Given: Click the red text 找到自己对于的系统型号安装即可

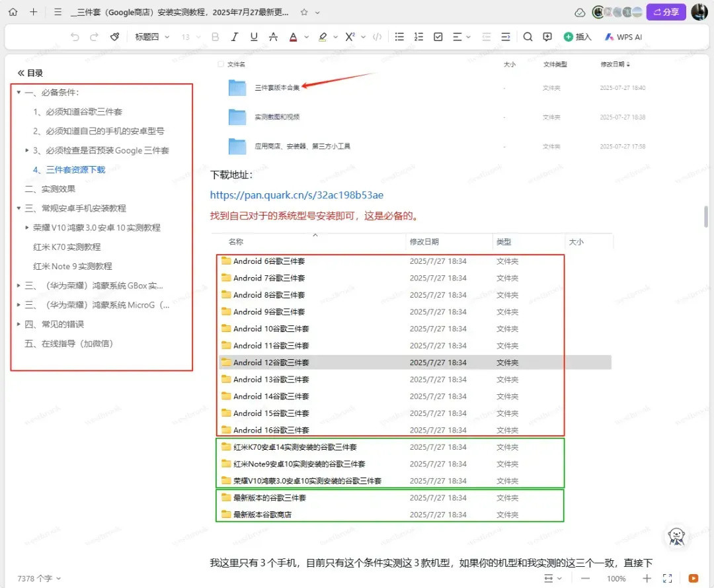Looking at the screenshot, I should click(x=282, y=216).
